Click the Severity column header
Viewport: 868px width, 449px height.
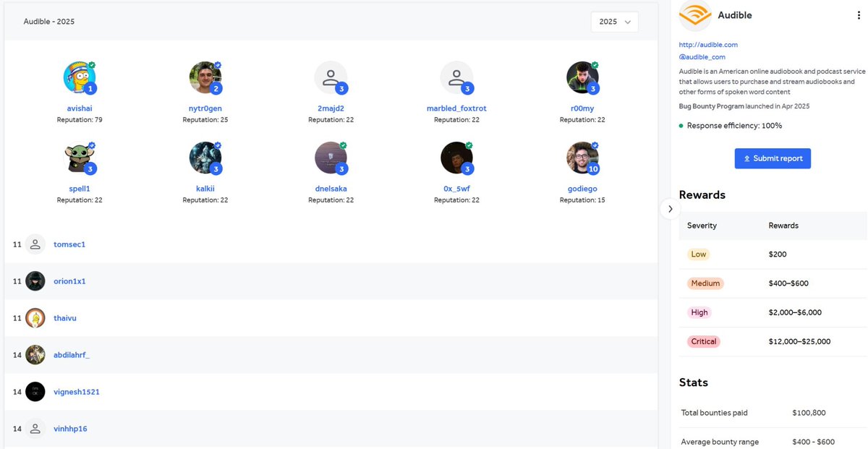(x=702, y=226)
